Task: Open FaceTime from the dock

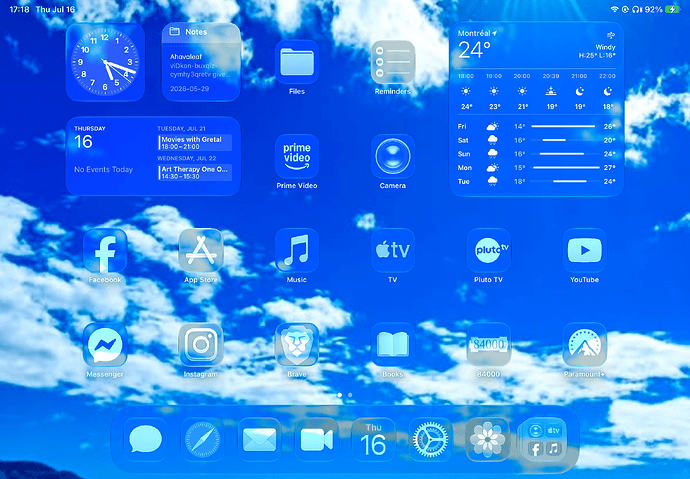Action: [x=316, y=439]
